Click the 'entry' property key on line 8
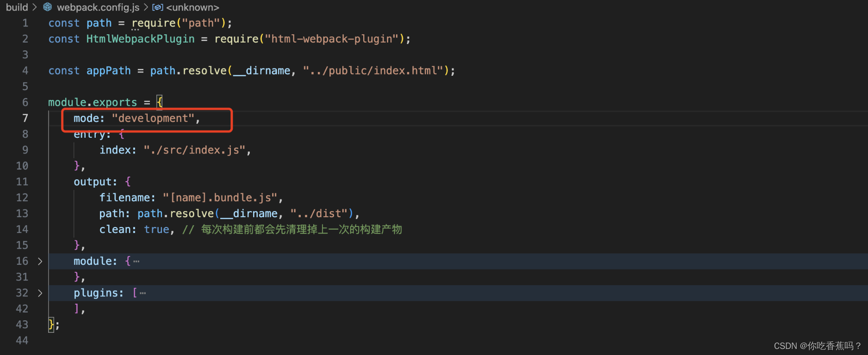The width and height of the screenshot is (868, 355). tap(89, 135)
